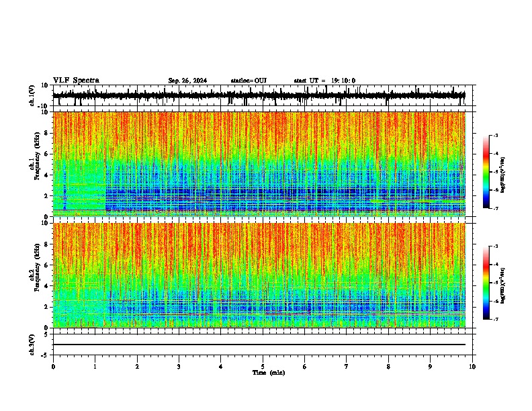Click the "VLF Spectra" title text
The height and width of the screenshot is (411, 532).
click(x=76, y=81)
